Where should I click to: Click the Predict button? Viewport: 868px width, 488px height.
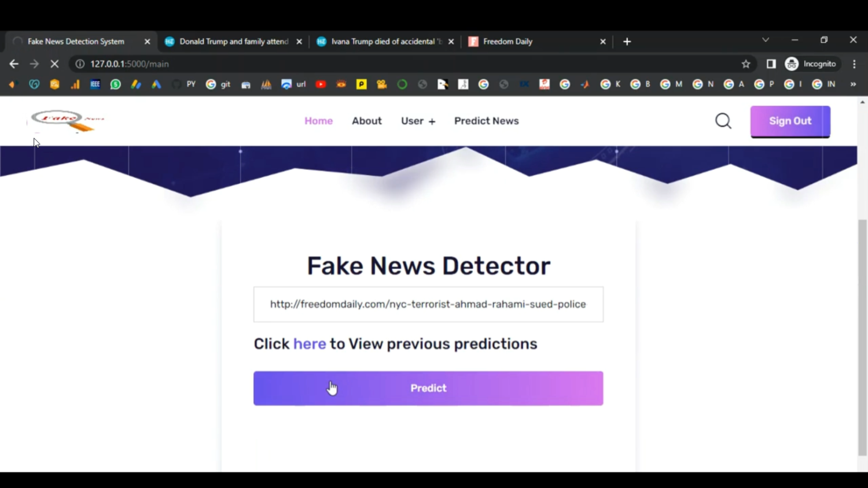(428, 388)
